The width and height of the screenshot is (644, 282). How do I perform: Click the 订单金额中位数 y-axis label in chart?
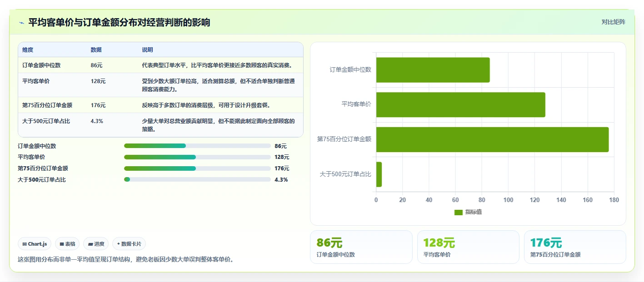coord(350,70)
